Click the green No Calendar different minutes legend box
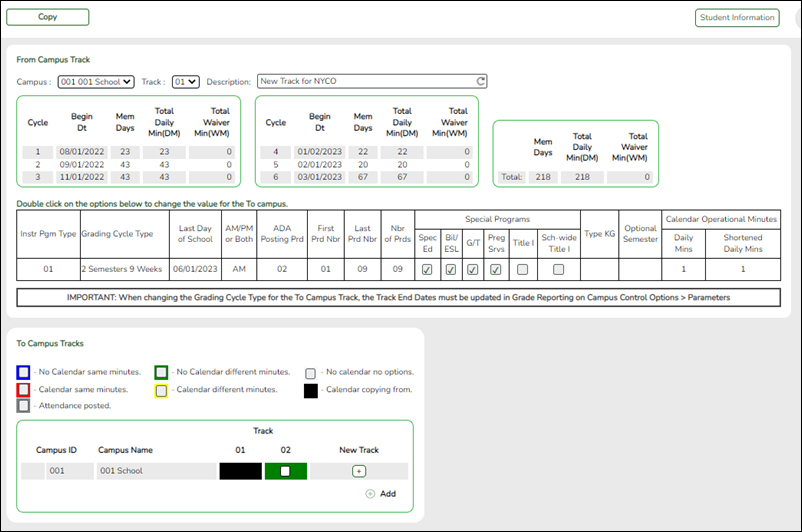Screen dimensions: 802x532 161,372
